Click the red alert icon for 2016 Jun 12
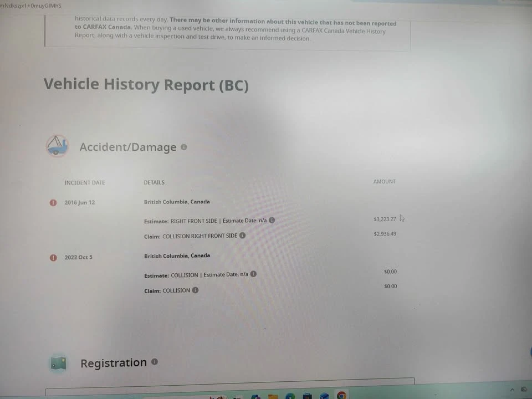 pyautogui.click(x=53, y=203)
